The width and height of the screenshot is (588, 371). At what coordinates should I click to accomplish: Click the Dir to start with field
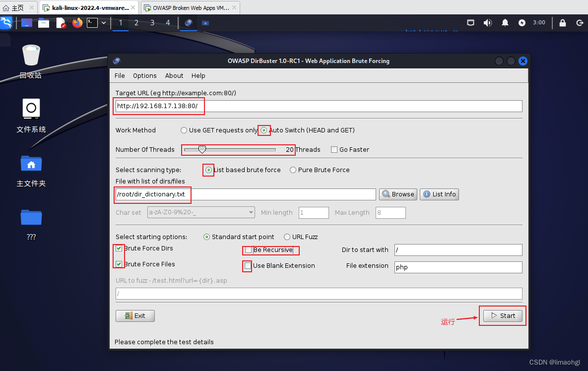(x=458, y=250)
